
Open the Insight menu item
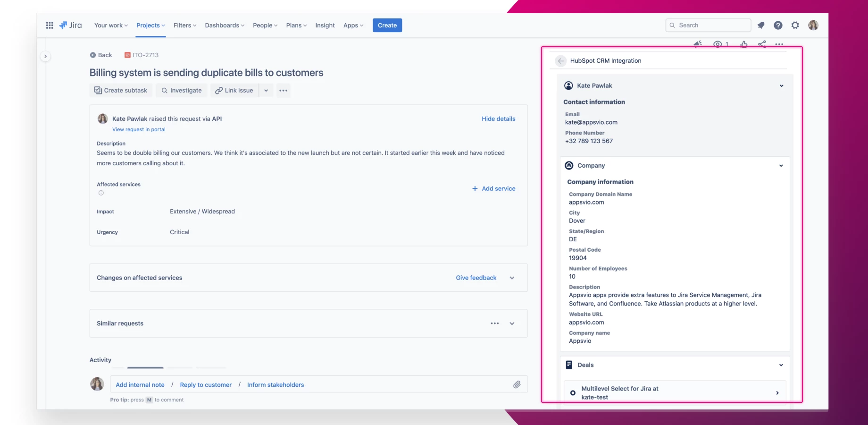coord(325,25)
